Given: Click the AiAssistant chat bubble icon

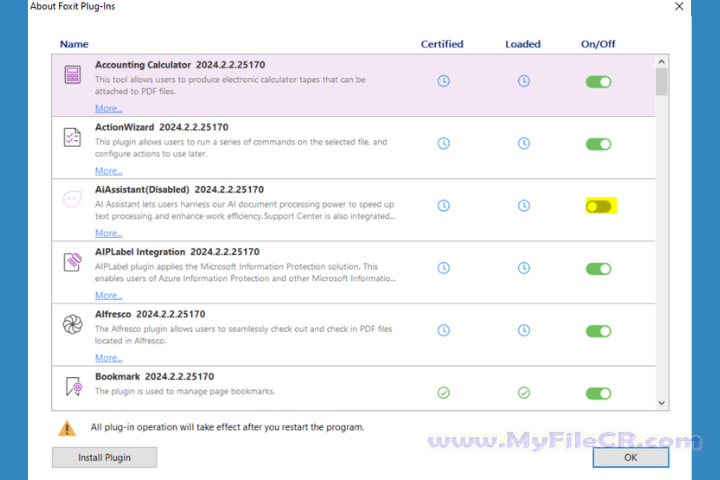Looking at the screenshot, I should click(72, 199).
